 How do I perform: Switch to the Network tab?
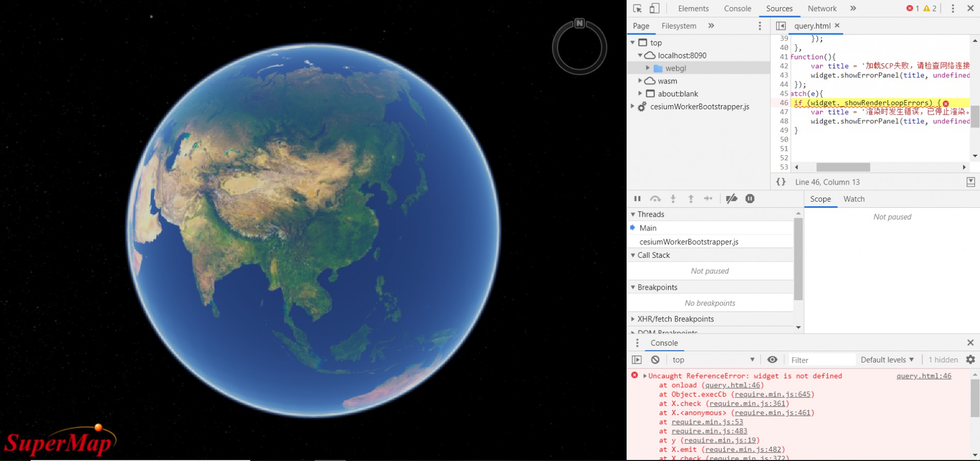click(822, 9)
